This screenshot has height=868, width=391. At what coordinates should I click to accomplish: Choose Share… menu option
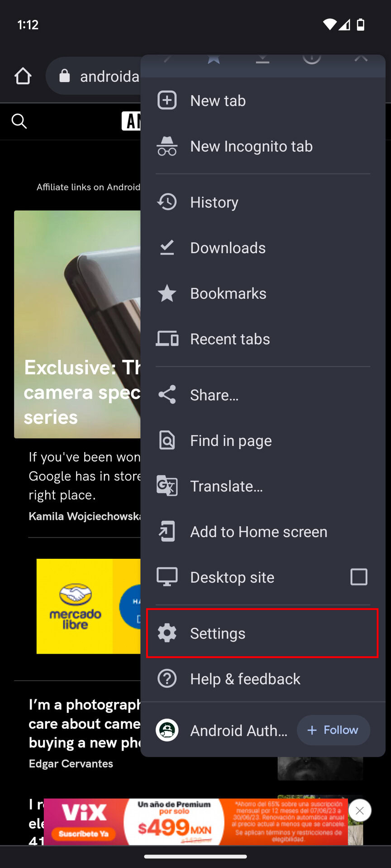pos(263,395)
